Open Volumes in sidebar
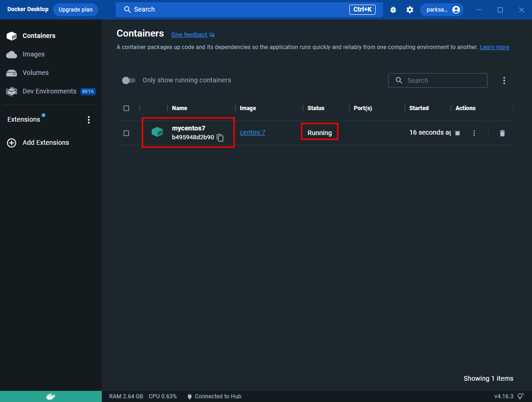532x402 pixels. (x=36, y=73)
